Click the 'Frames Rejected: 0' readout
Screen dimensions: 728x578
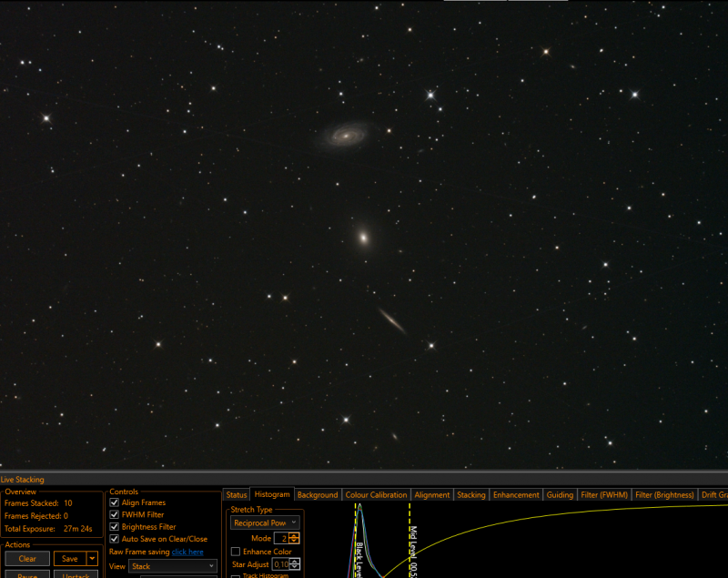(36, 515)
